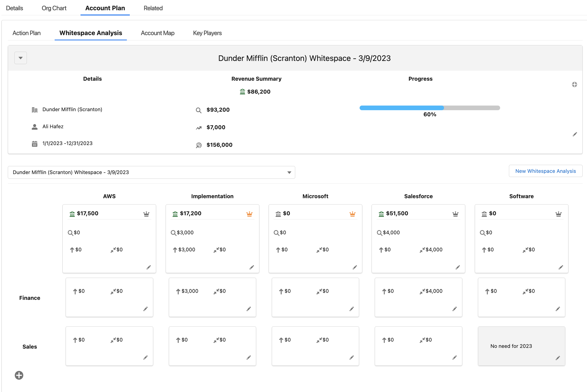This screenshot has height=392, width=587.
Task: Add a new row with the plus icon
Action: [19, 375]
